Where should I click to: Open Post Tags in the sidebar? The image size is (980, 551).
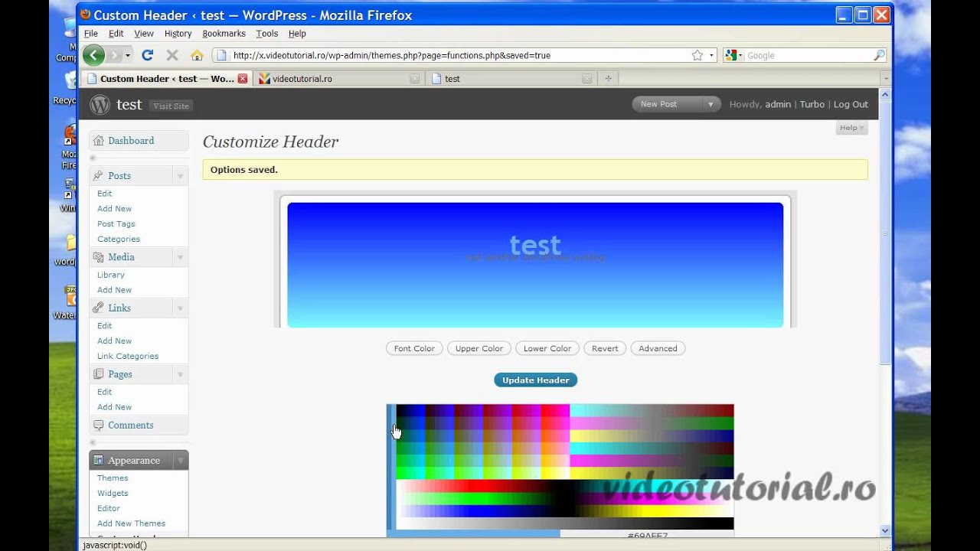pos(116,223)
